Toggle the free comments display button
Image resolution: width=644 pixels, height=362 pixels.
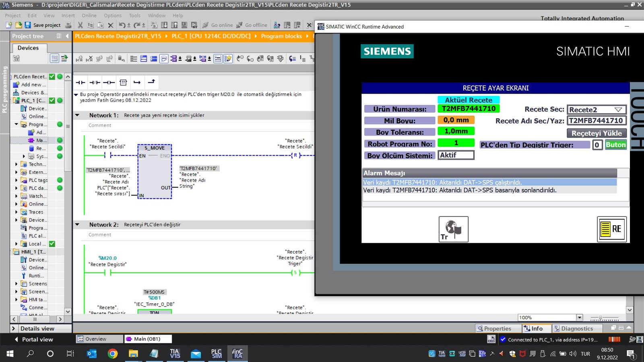[x=164, y=59]
